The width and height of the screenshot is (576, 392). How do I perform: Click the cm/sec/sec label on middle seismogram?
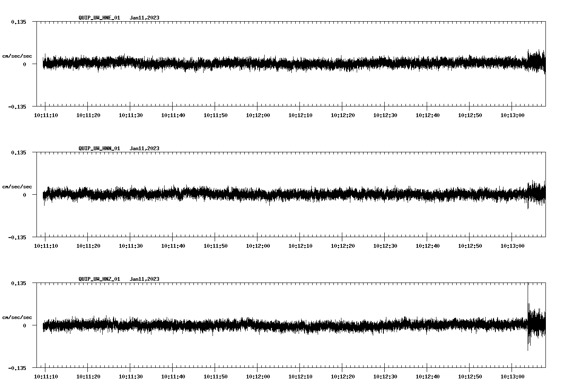click(x=17, y=186)
